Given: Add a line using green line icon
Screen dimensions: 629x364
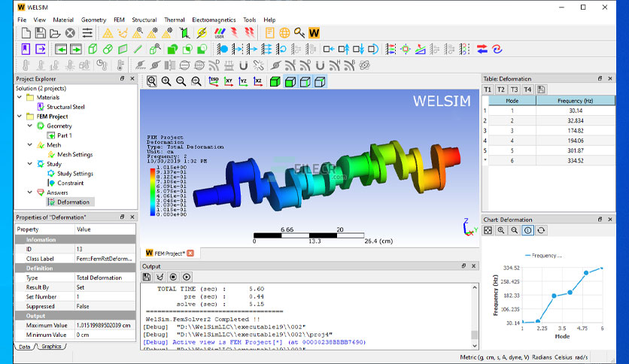Looking at the screenshot, I should point(138,49).
